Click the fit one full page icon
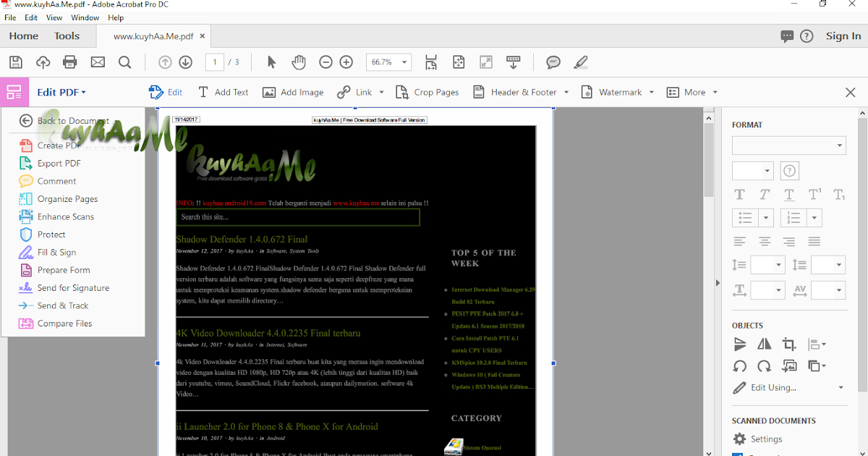868x456 pixels. click(x=459, y=62)
